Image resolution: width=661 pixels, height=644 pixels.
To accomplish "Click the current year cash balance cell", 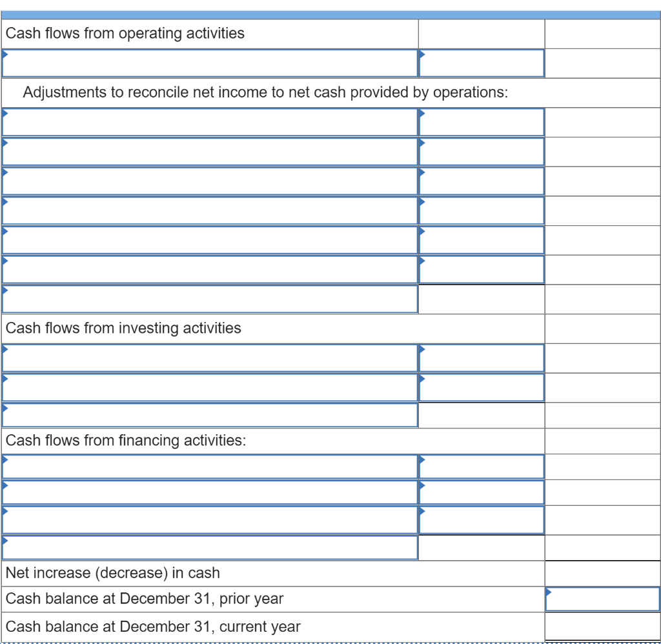I will 603,627.
